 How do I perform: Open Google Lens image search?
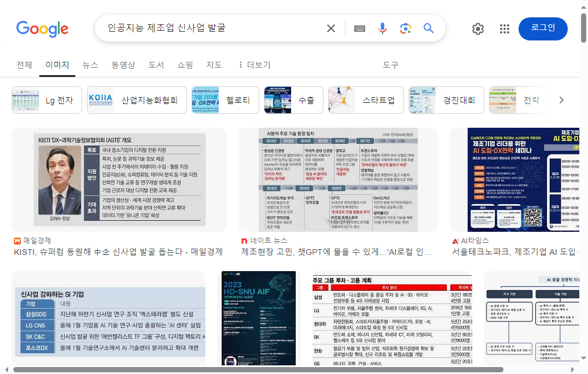pos(405,28)
